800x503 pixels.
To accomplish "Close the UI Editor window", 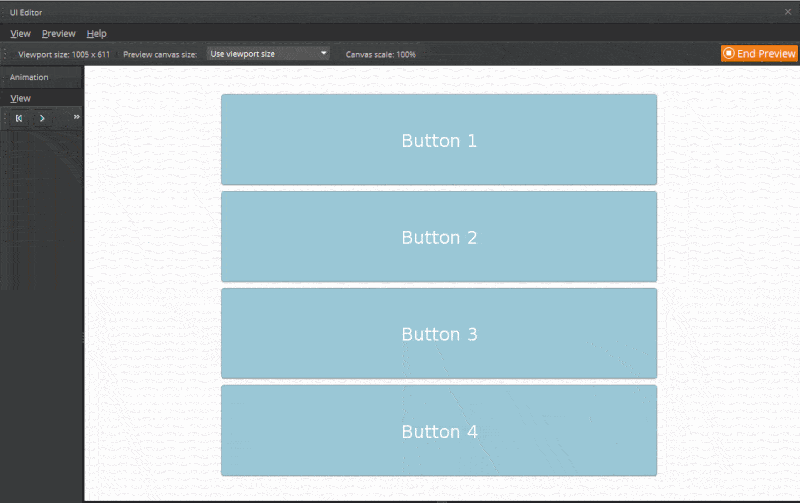I will 788,11.
